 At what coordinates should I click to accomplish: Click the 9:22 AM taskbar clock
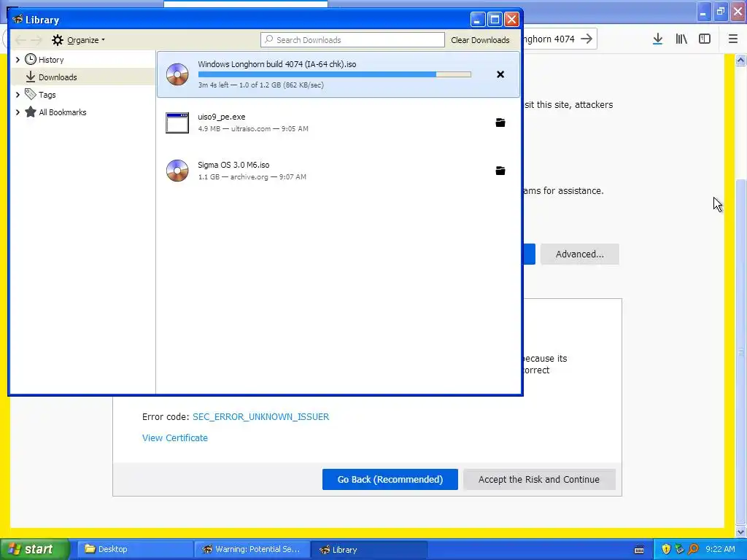point(720,550)
